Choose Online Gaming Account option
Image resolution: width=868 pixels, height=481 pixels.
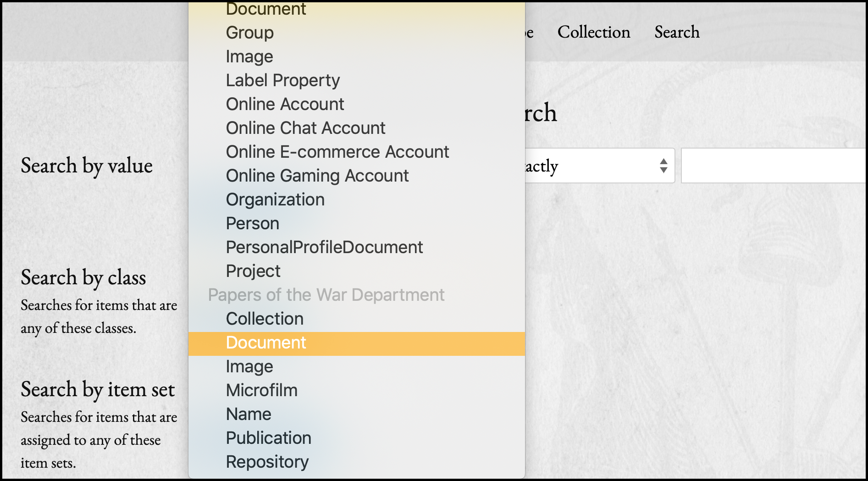(317, 176)
